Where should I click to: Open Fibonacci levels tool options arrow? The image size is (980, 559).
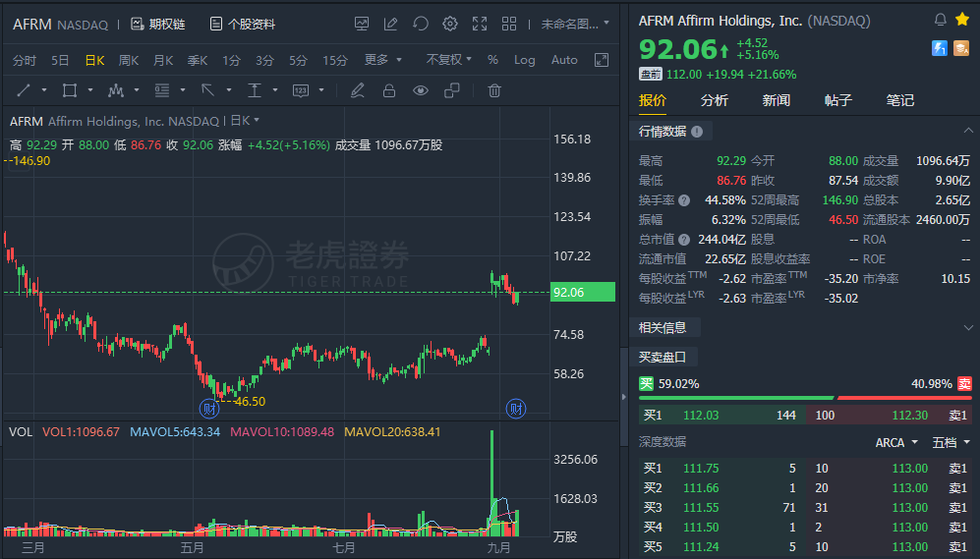pyautogui.click(x=183, y=90)
